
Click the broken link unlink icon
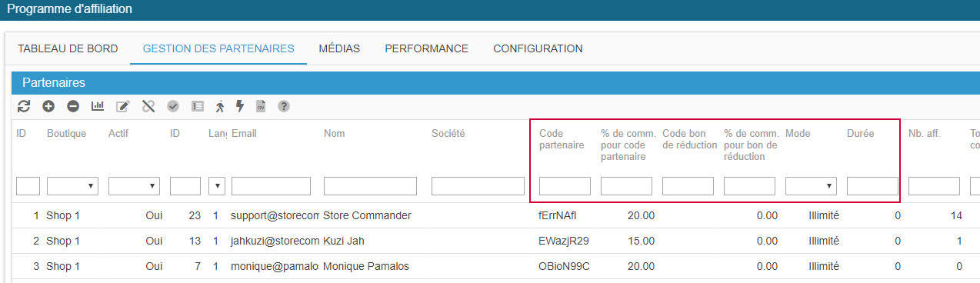148,106
